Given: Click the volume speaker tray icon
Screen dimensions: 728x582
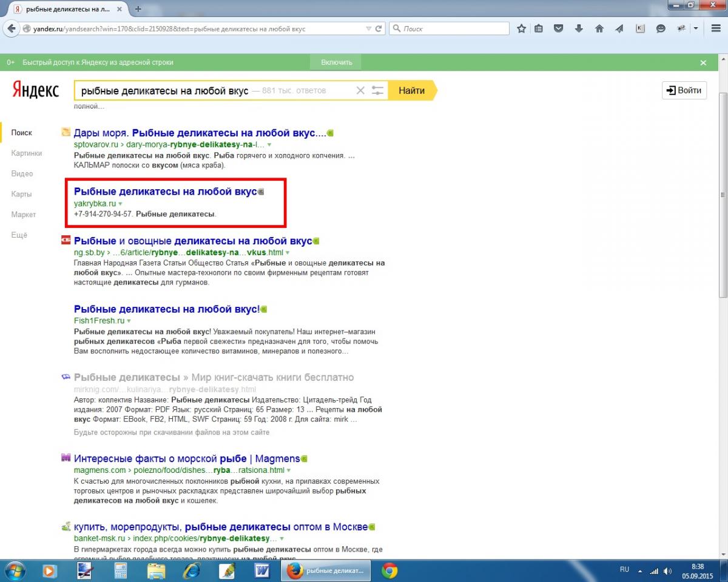Looking at the screenshot, I should point(668,571).
